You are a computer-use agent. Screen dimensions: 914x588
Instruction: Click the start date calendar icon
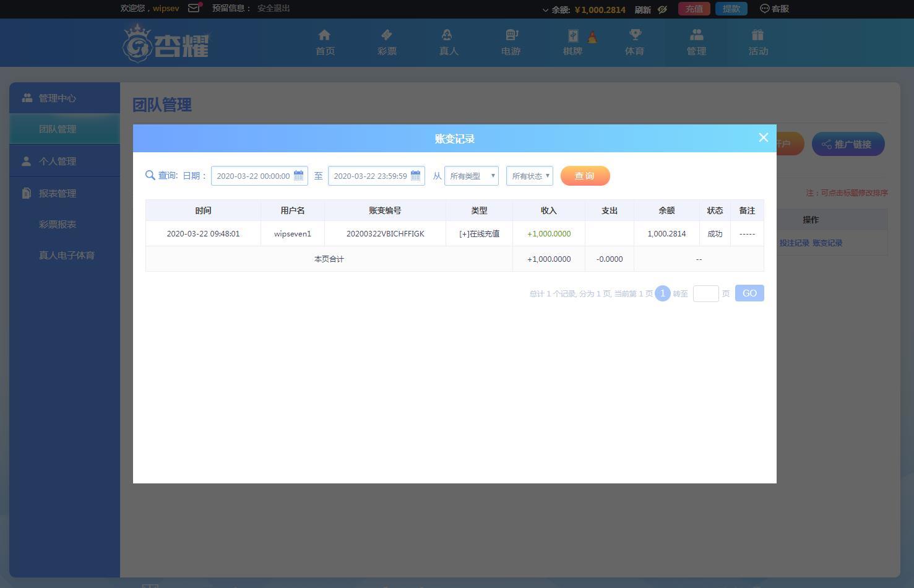pyautogui.click(x=298, y=176)
